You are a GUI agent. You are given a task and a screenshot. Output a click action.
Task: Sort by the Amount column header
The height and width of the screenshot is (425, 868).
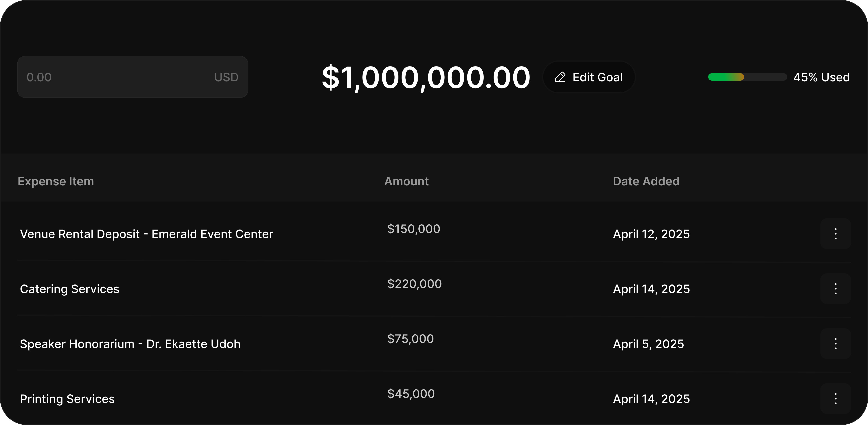click(x=406, y=181)
